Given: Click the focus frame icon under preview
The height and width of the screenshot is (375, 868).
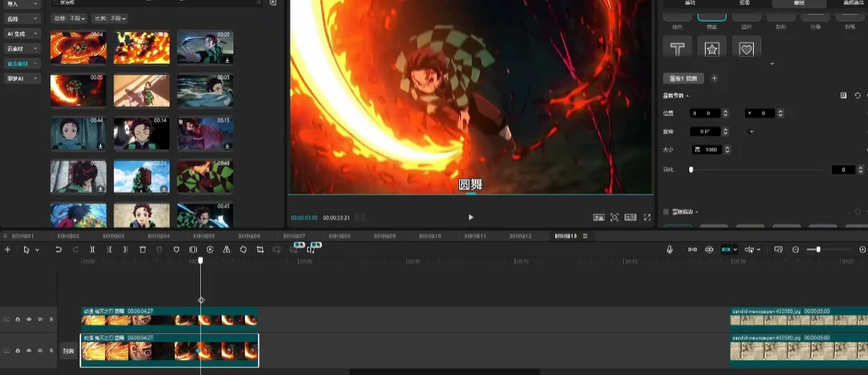Looking at the screenshot, I should [x=615, y=218].
